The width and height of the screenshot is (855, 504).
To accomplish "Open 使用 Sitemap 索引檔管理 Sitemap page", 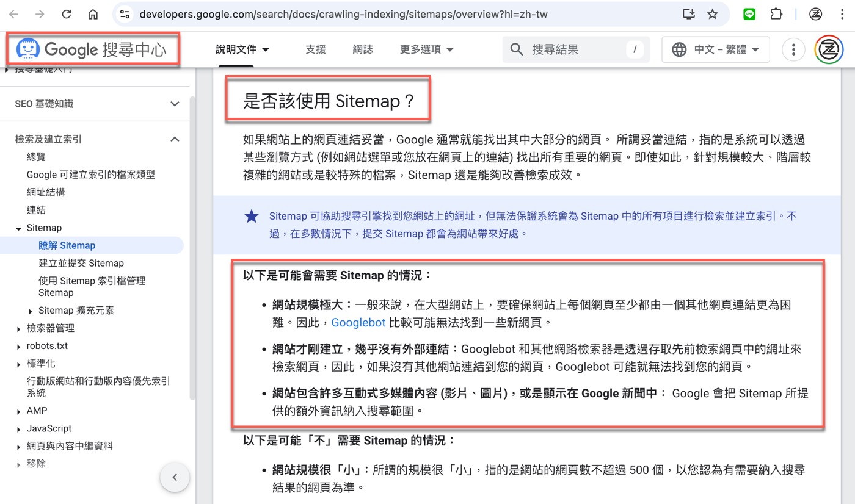I will (92, 287).
